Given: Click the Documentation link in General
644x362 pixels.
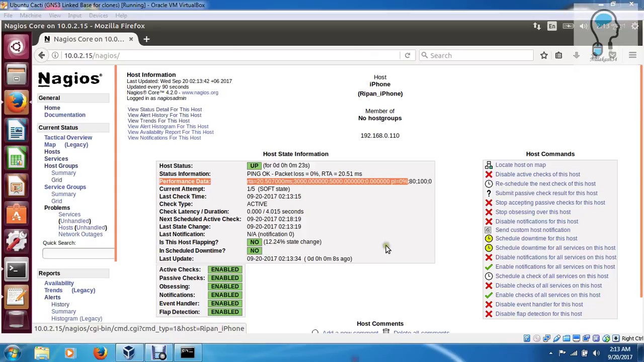Looking at the screenshot, I should 65,115.
